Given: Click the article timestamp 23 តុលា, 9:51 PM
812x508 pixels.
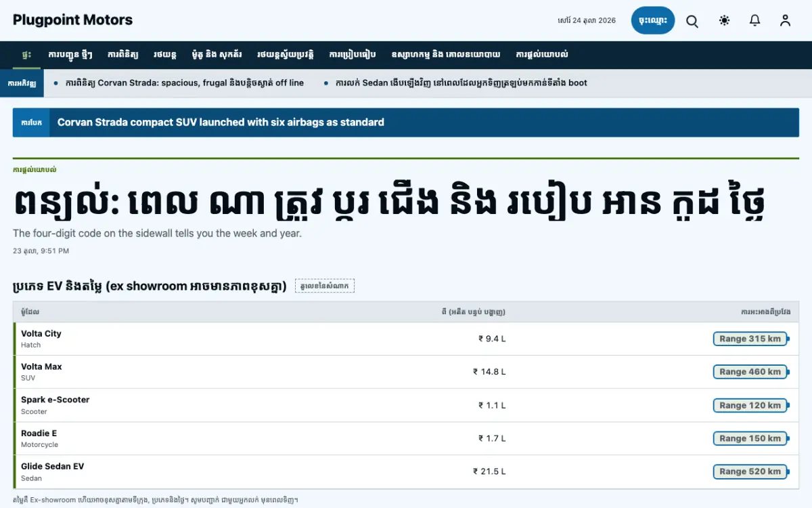Looking at the screenshot, I should pyautogui.click(x=41, y=251).
